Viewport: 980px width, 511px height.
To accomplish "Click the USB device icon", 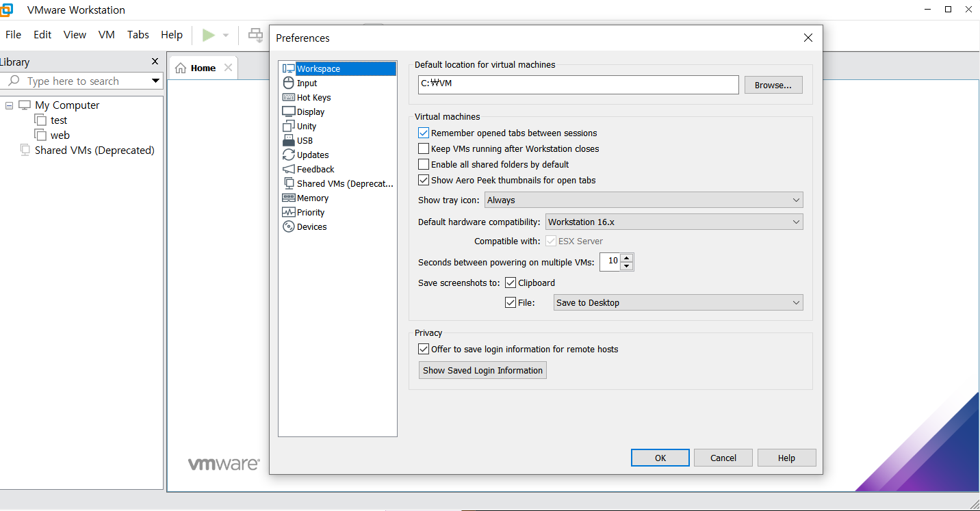I will click(x=288, y=140).
